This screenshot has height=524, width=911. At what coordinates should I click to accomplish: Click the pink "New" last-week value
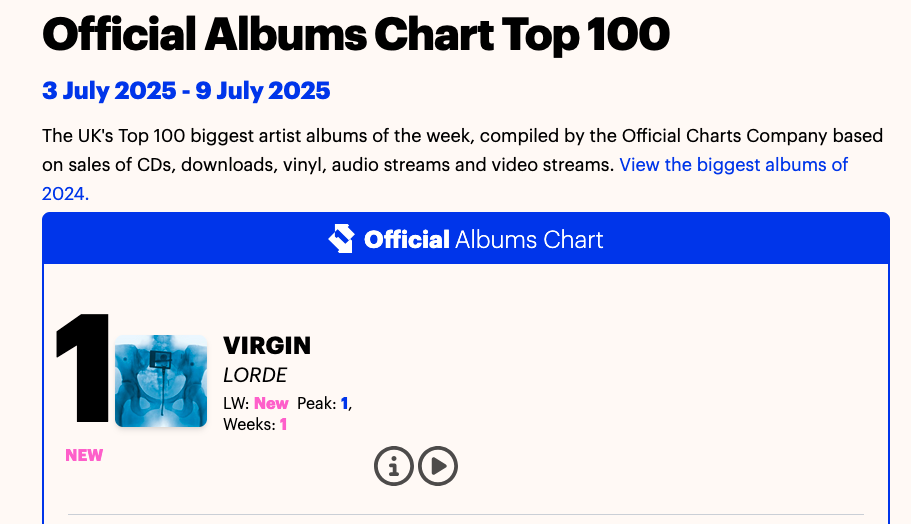click(x=271, y=404)
